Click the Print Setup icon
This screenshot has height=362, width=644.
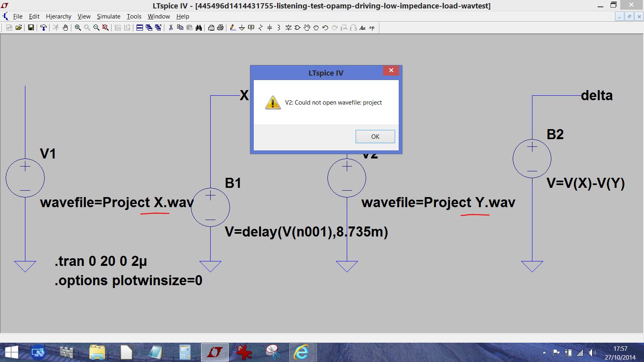click(211, 27)
